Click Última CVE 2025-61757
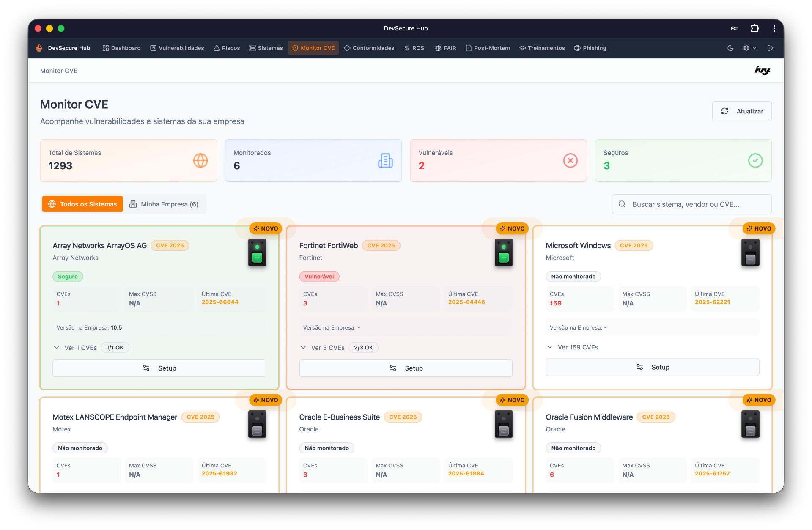Screen dimensions: 812x530 [713, 474]
